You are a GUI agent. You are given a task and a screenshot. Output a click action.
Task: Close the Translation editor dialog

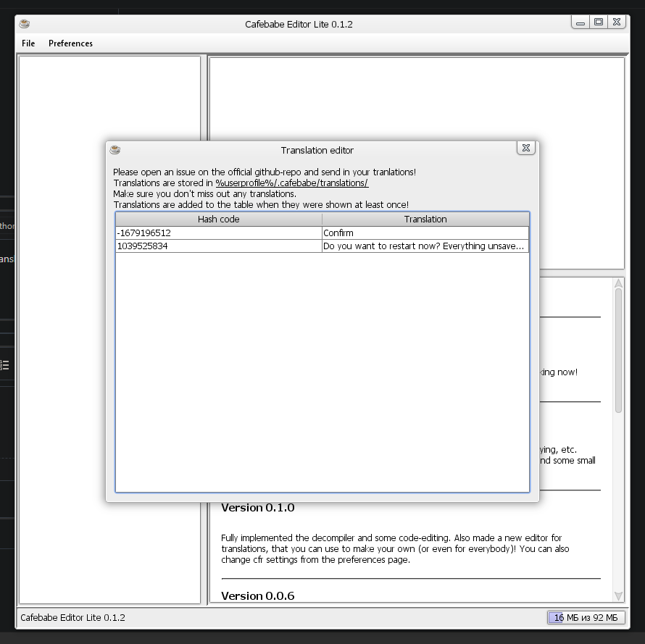click(x=525, y=148)
